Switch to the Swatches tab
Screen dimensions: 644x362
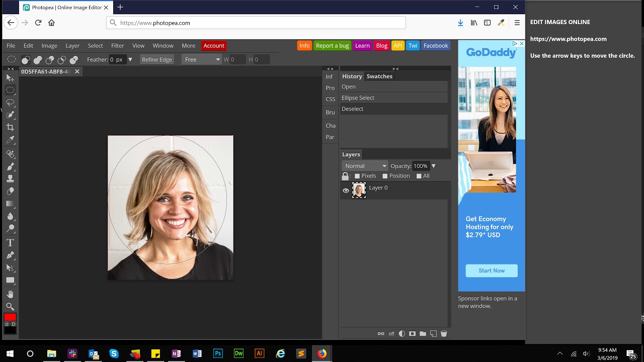click(x=379, y=76)
